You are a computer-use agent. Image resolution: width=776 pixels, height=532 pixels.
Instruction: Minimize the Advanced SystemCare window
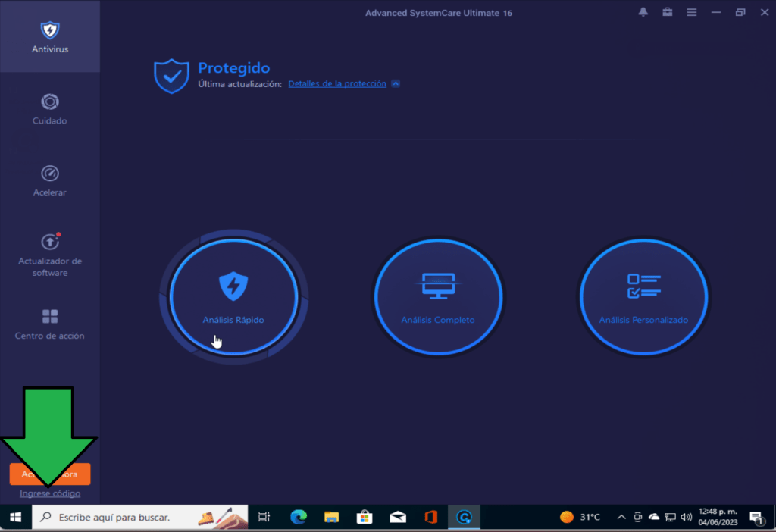[x=715, y=12]
